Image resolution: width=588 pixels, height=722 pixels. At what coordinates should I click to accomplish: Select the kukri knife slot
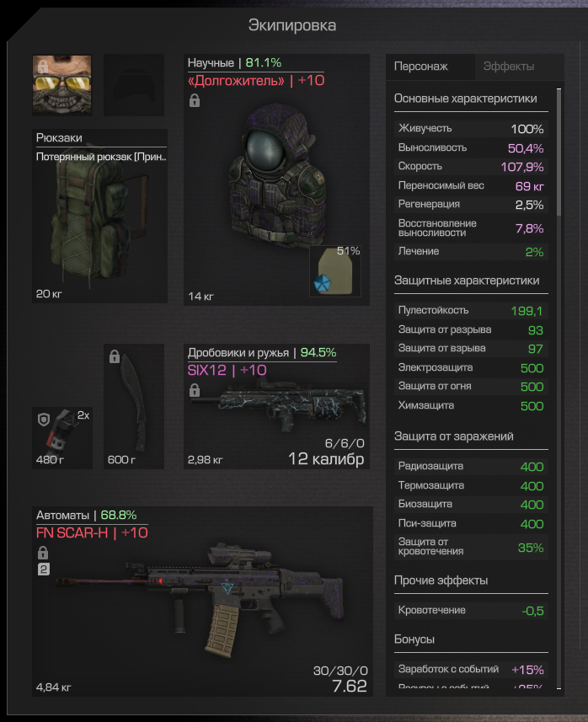coord(134,406)
